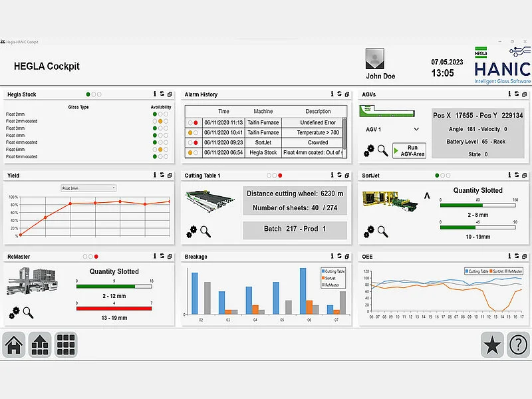
Task: Pop out the Hegla Stock panel
Action: 170,94
